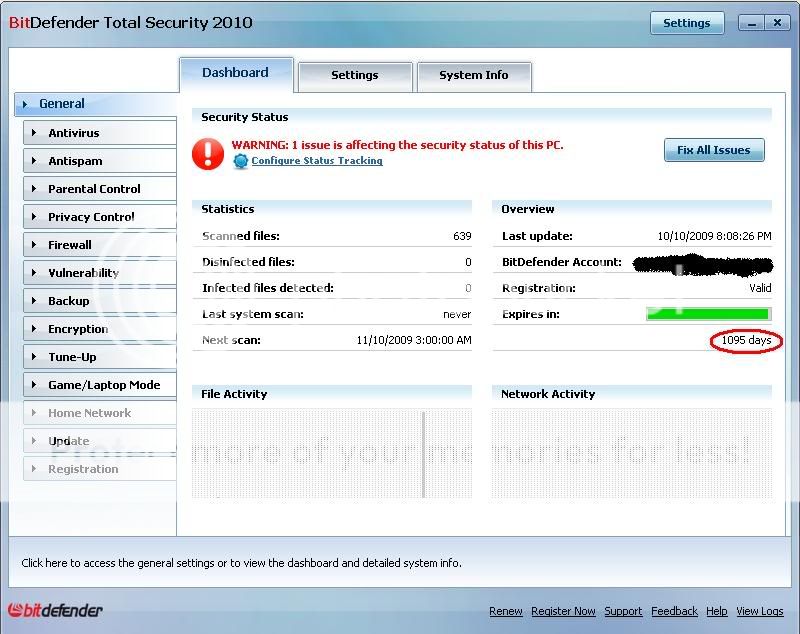Open the Backup module
Screen dimensions: 800x634
pos(100,301)
